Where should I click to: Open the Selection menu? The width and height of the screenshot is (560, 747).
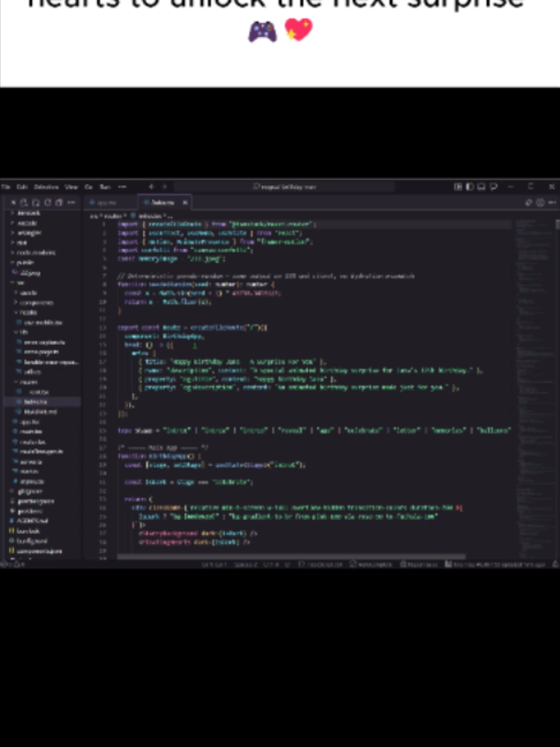tap(46, 186)
